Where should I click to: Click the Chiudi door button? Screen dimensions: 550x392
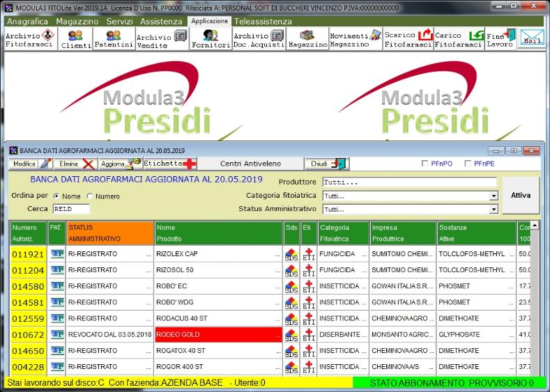tap(327, 164)
